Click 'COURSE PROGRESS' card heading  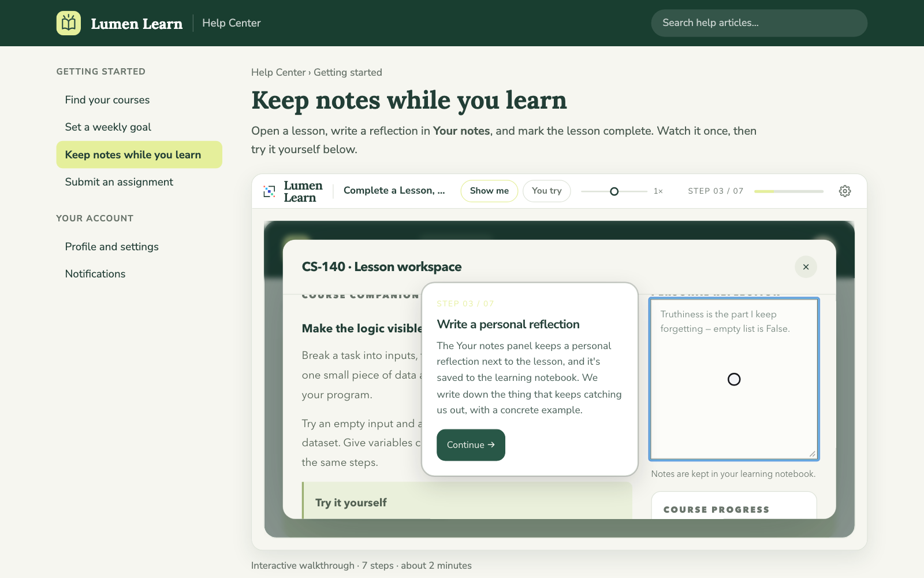(716, 510)
